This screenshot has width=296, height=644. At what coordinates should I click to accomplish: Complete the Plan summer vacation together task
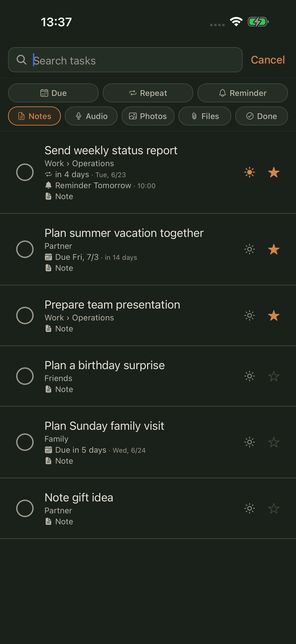[x=25, y=249]
